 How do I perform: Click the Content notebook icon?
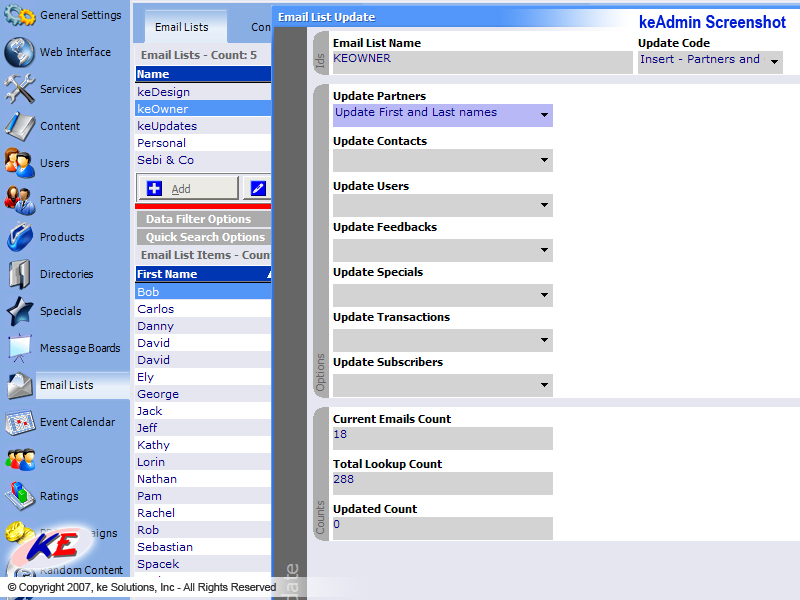[19, 126]
